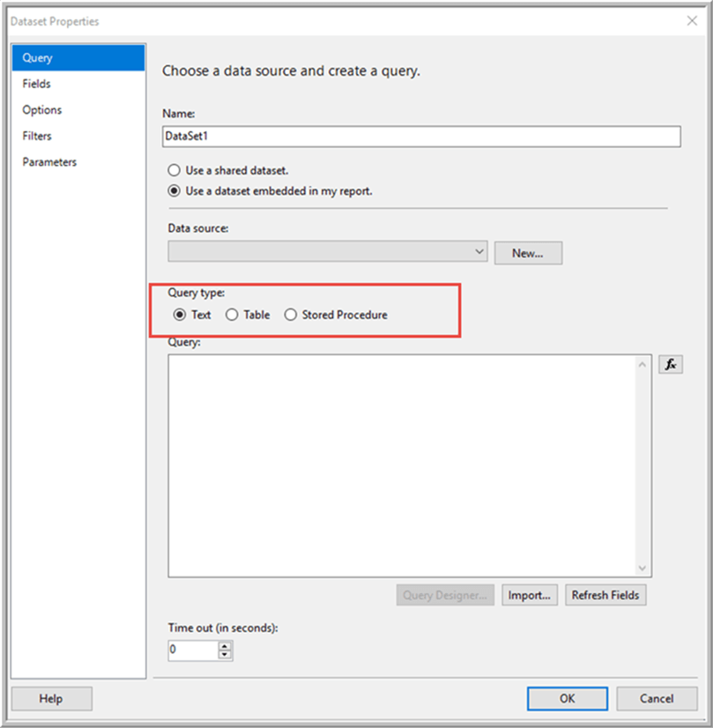
Task: Confirm with the OK button
Action: 568,699
